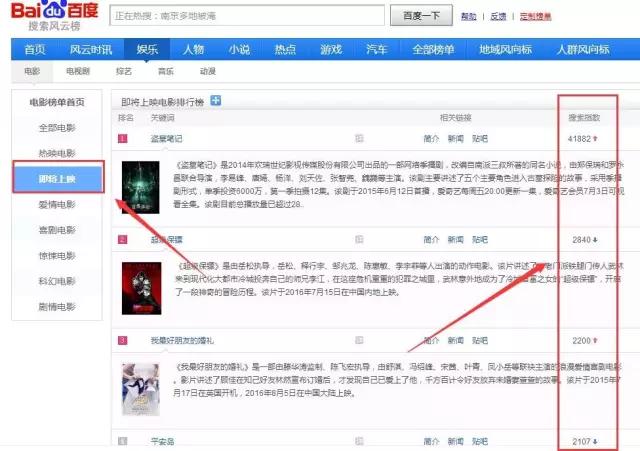Open the 超级保镖 keyword link

coord(167,240)
